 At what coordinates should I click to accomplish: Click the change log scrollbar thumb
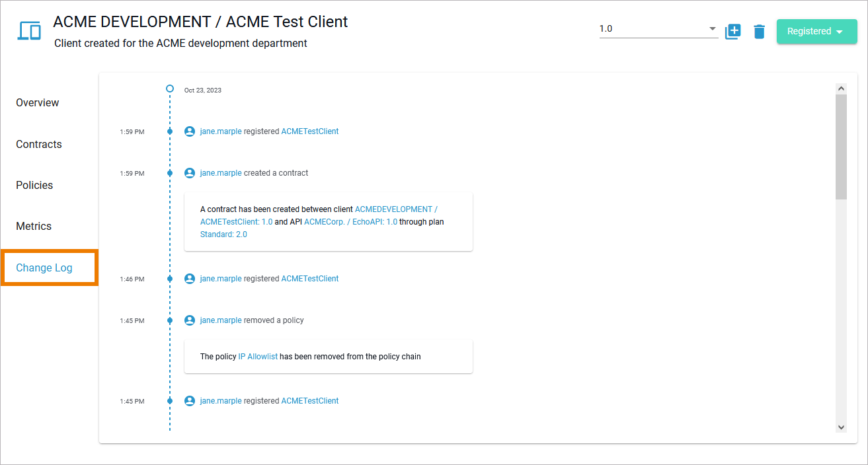pos(841,147)
